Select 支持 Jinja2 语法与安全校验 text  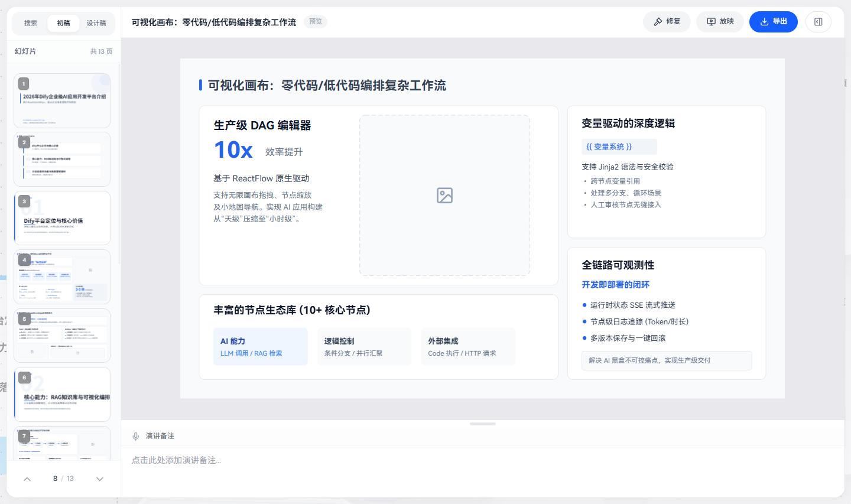pyautogui.click(x=628, y=167)
